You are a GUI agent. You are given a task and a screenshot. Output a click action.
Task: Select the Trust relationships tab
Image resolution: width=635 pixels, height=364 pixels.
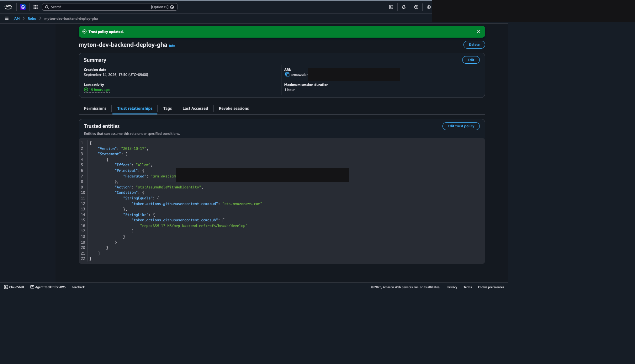135,108
